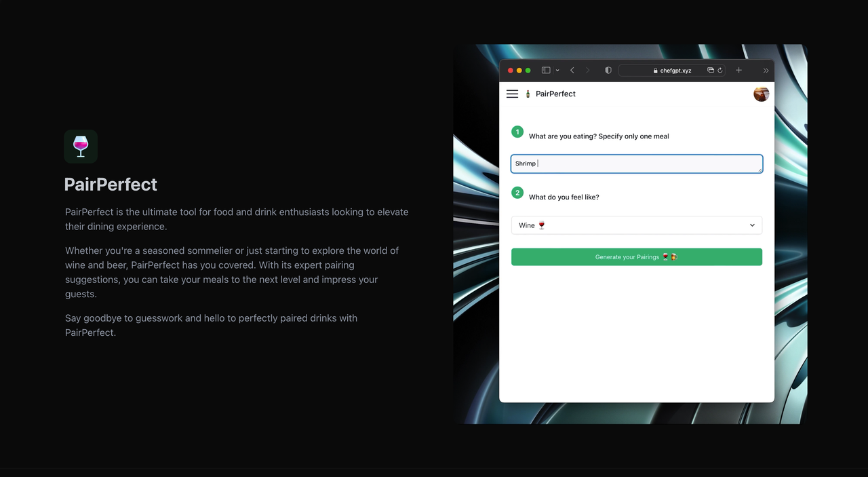Viewport: 868px width, 477px height.
Task: Click the green step 2 badge
Action: click(517, 193)
